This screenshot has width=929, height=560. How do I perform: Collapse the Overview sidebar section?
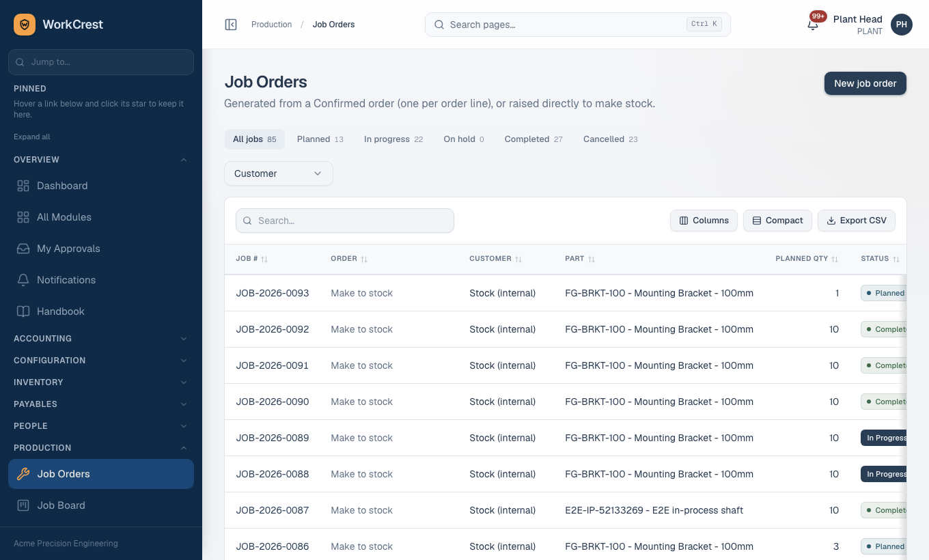click(101, 160)
